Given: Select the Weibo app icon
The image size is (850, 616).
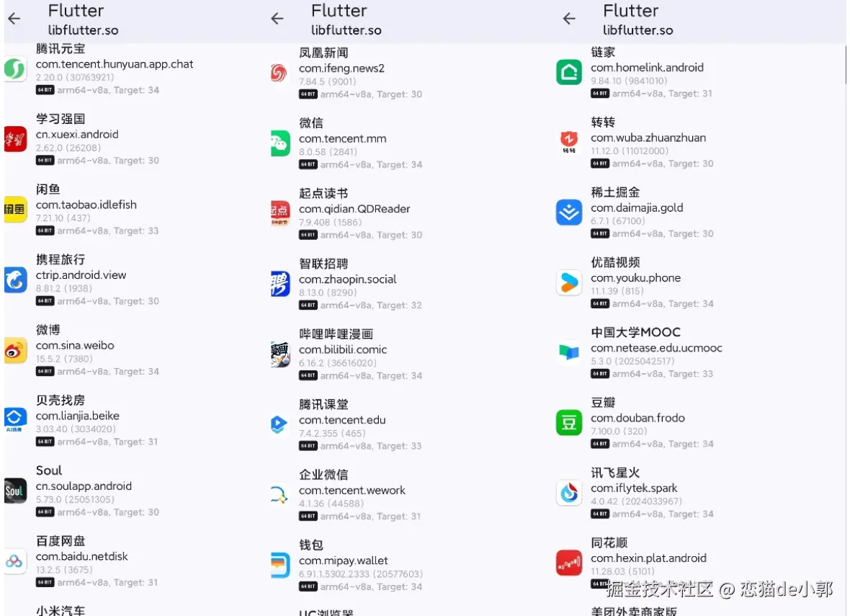Looking at the screenshot, I should 15,350.
